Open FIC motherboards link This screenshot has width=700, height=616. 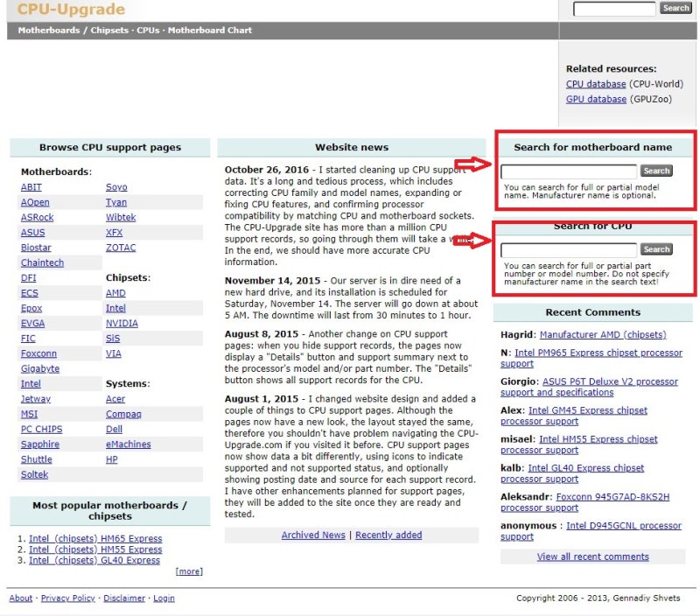(x=28, y=339)
